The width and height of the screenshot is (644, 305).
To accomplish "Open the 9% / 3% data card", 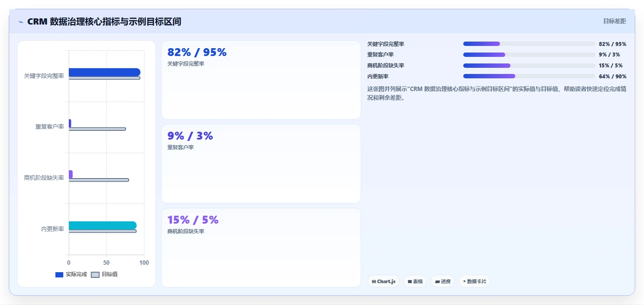I will pyautogui.click(x=261, y=164).
